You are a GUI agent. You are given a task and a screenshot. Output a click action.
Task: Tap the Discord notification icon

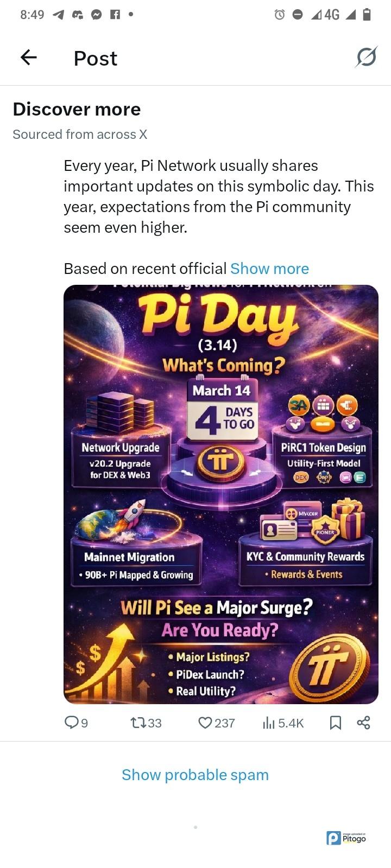click(x=77, y=15)
